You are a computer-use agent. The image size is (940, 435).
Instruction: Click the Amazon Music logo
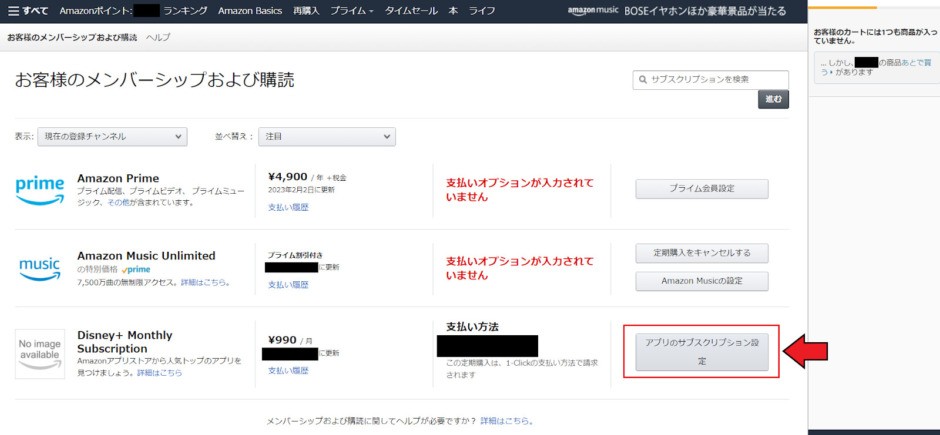pyautogui.click(x=40, y=268)
